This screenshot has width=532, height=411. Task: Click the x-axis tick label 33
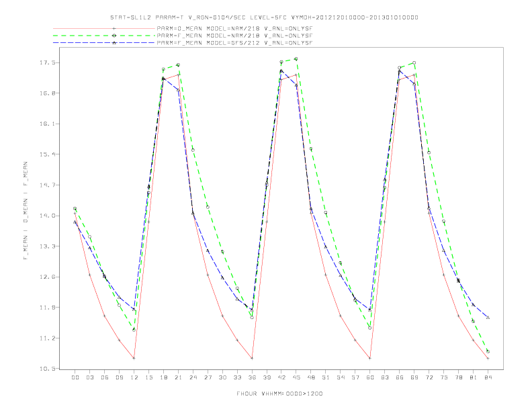[x=237, y=377]
